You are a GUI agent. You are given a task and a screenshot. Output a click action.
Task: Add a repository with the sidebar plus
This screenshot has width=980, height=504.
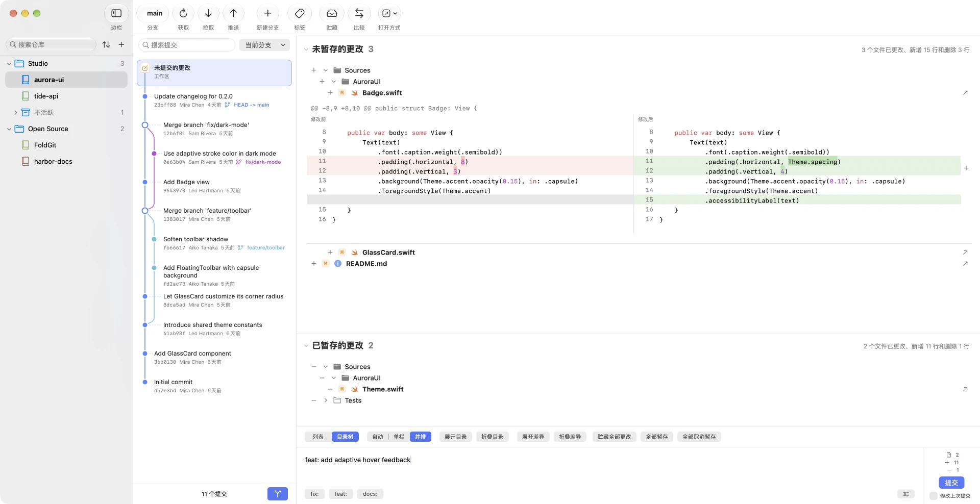tap(121, 44)
